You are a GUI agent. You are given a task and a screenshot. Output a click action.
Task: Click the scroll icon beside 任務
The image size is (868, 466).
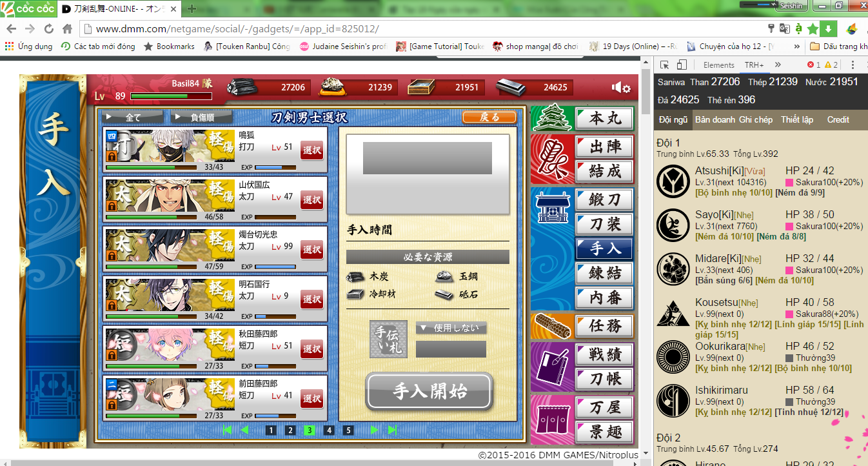pyautogui.click(x=552, y=327)
